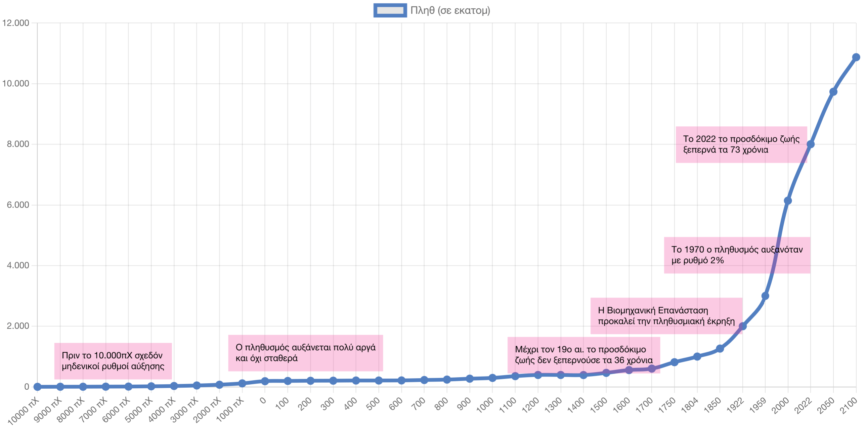Image resolution: width=868 pixels, height=432 pixels.
Task: Toggle the "Πληθ (σε εκατομ)" legend label
Action: (450, 10)
